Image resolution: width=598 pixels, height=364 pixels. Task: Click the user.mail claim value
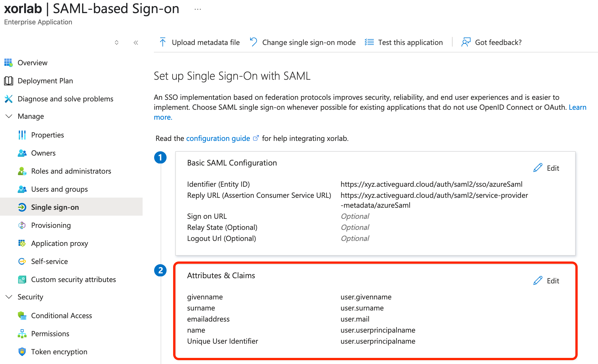pos(355,319)
